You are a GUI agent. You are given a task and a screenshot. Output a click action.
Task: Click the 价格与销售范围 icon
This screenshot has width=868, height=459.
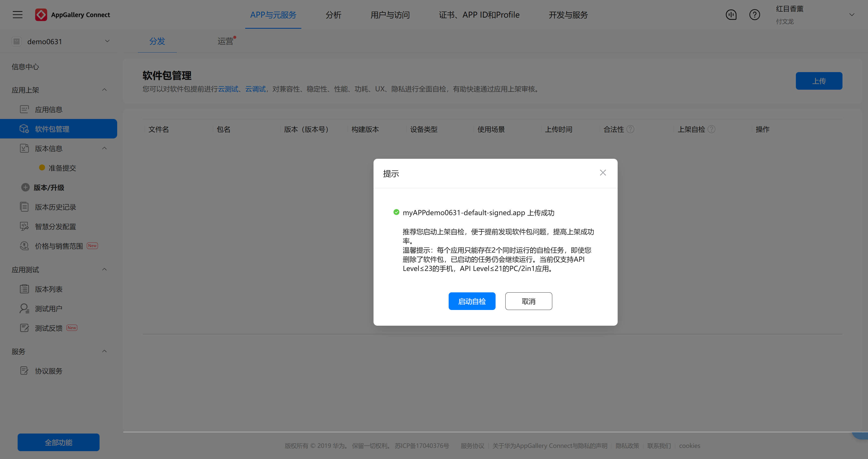click(24, 246)
